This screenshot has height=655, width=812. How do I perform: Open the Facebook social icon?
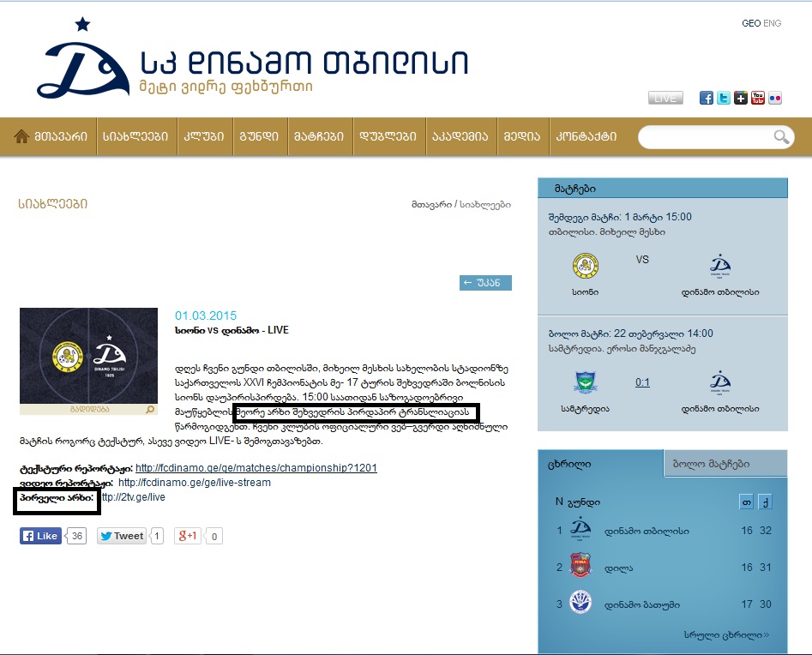point(706,98)
